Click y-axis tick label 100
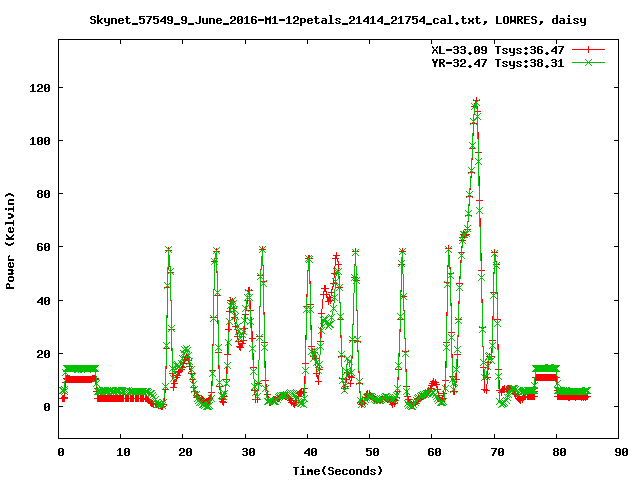Viewport: 640px width, 480px height. pos(40,141)
